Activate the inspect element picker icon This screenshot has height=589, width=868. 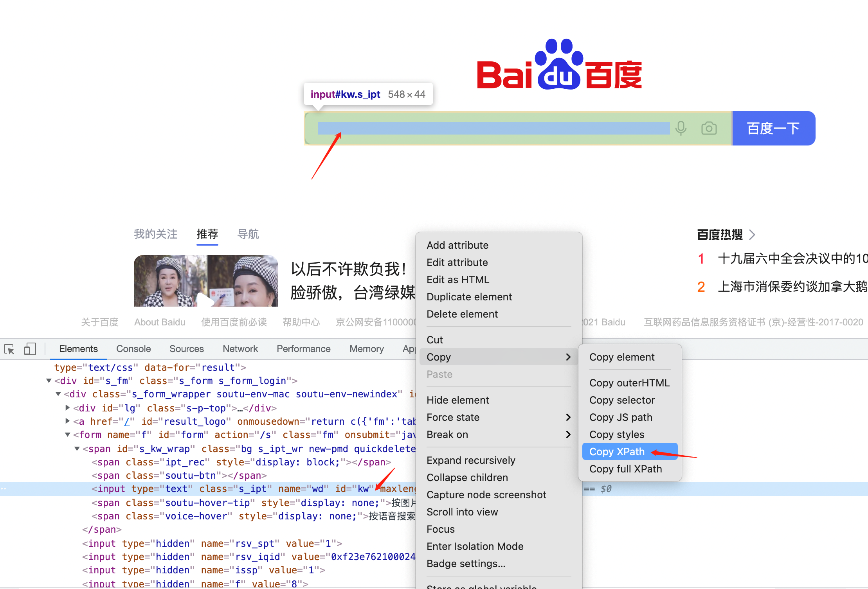[x=9, y=349]
